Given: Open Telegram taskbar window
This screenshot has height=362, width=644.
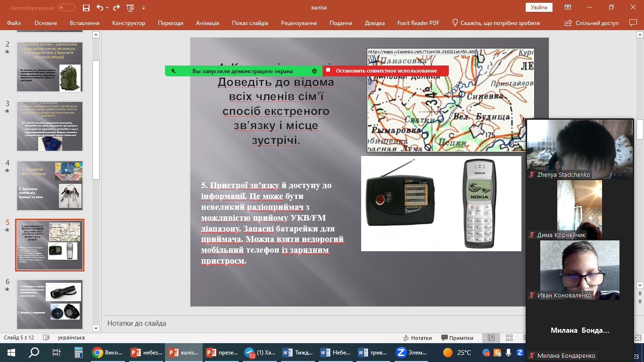Looking at the screenshot, I should point(260,352).
